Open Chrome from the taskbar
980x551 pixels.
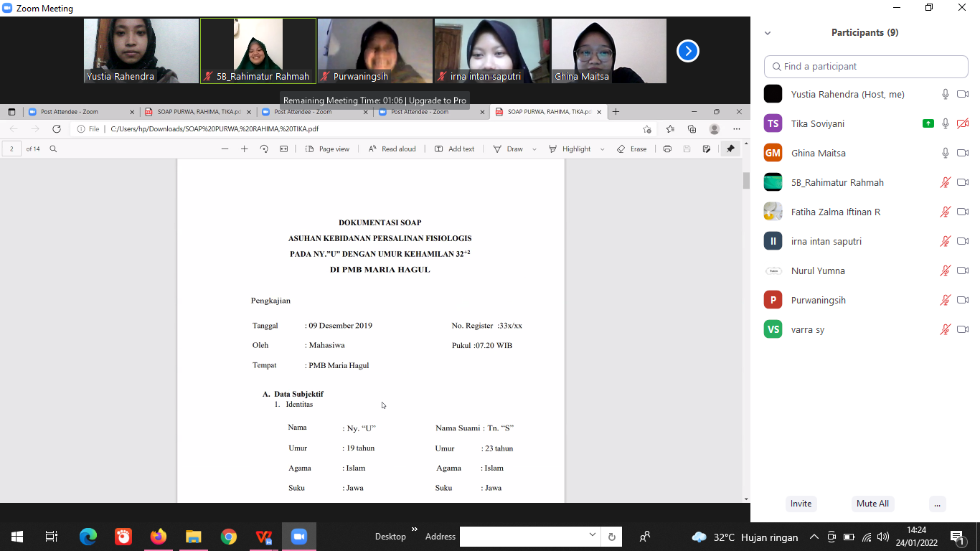click(x=228, y=537)
